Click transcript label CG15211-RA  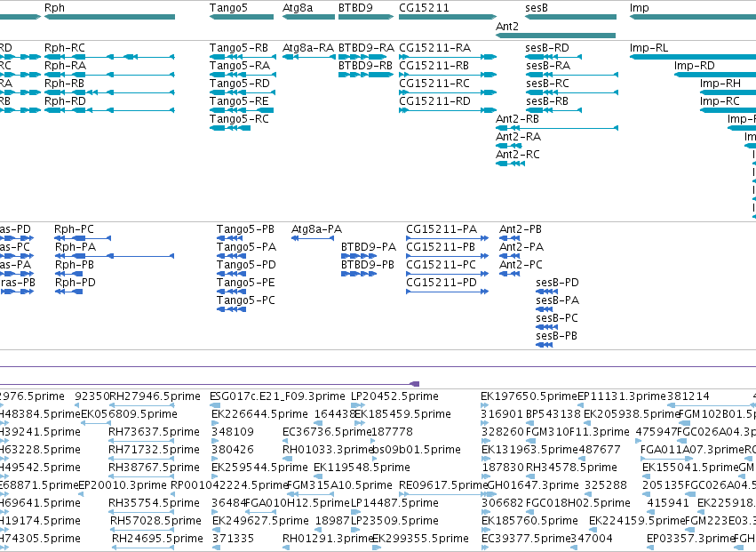pyautogui.click(x=435, y=48)
